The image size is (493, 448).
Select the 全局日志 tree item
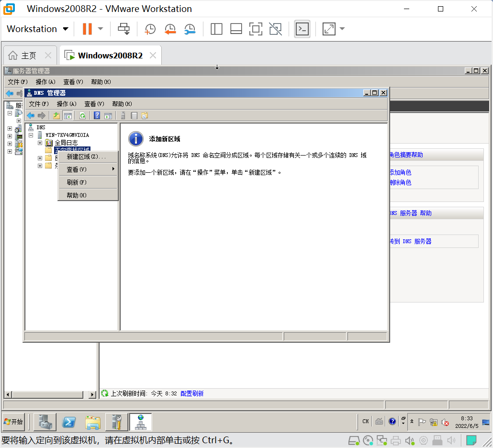pyautogui.click(x=66, y=143)
